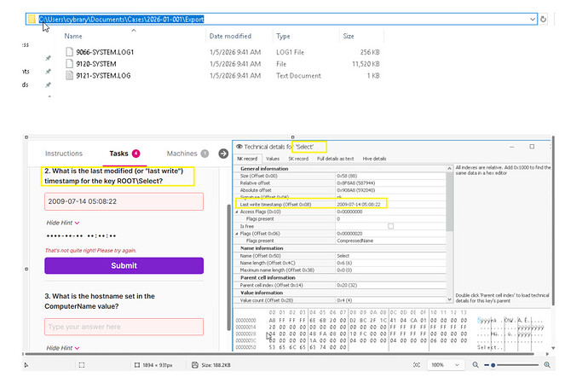Click the round arrow icon next to Machines
Viewport: 588px width, 383px height.
pyautogui.click(x=223, y=154)
